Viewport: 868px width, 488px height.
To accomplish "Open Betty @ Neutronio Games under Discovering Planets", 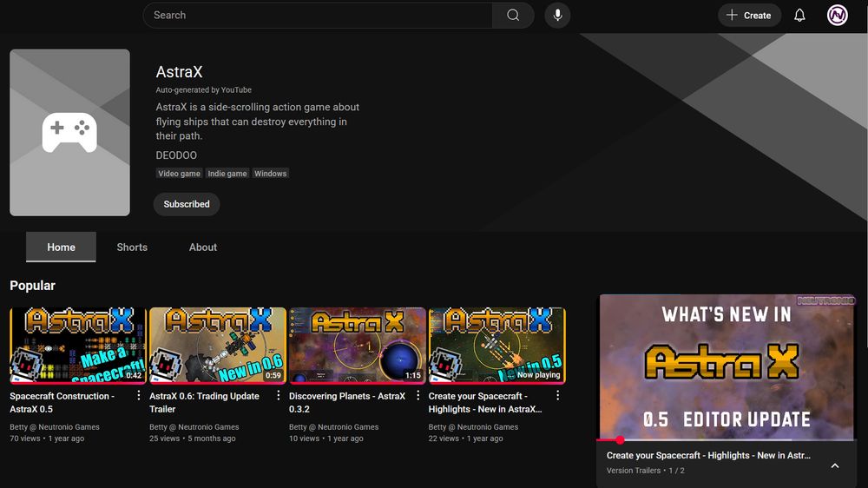I will (334, 427).
